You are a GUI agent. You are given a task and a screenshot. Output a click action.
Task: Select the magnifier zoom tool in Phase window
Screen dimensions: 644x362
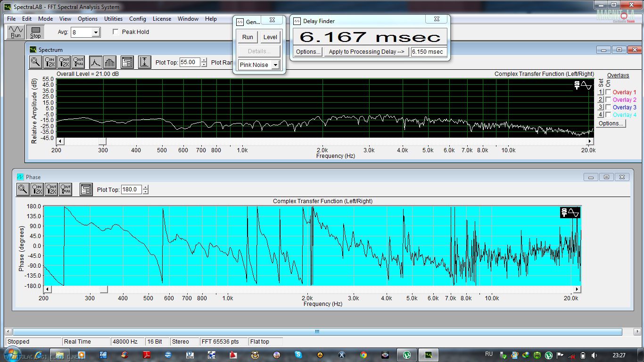[23, 189]
